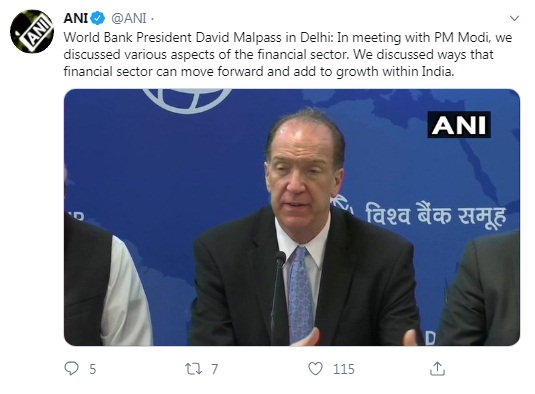This screenshot has height=394, width=535.
Task: Open tweet details by clicking the tweet text
Action: pos(288,55)
